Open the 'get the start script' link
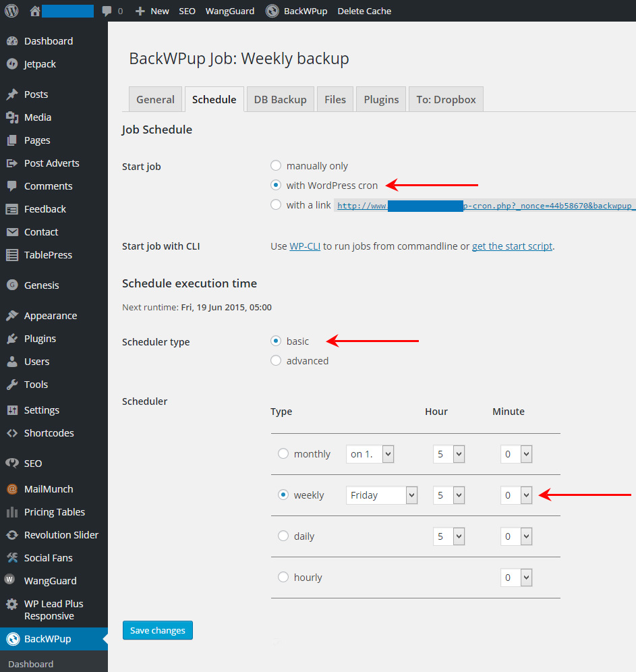This screenshot has width=636, height=672. pyautogui.click(x=512, y=246)
